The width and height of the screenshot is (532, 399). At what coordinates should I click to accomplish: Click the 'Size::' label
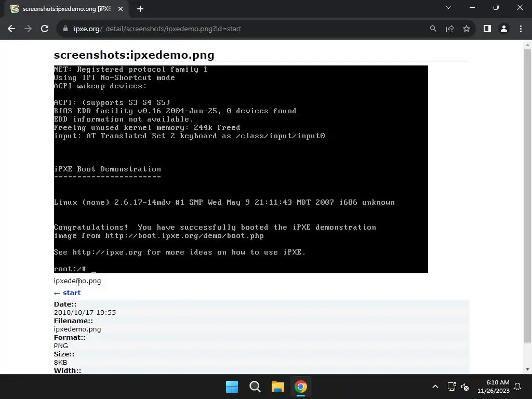click(x=64, y=354)
